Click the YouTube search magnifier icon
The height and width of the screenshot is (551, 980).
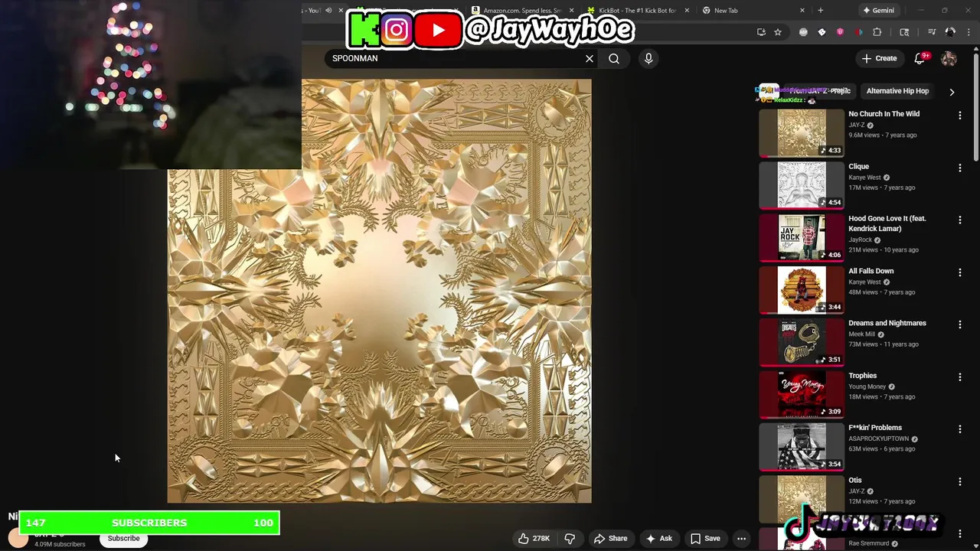click(x=614, y=58)
